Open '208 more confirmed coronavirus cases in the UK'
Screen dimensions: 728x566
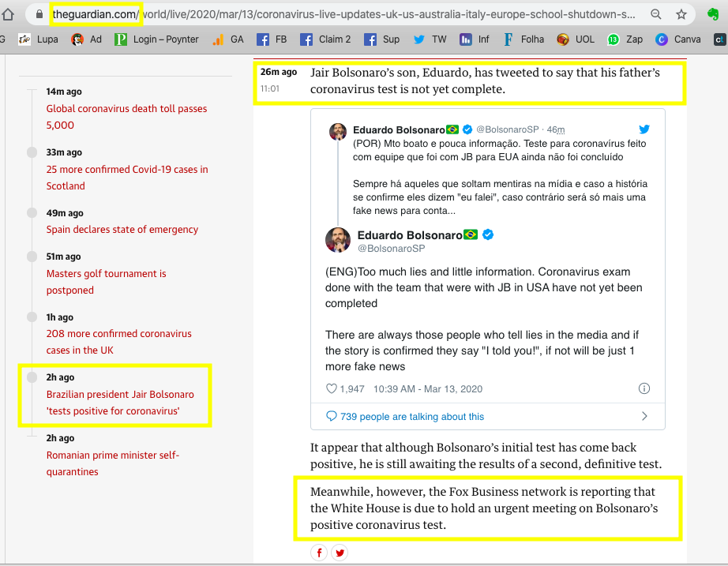(118, 342)
